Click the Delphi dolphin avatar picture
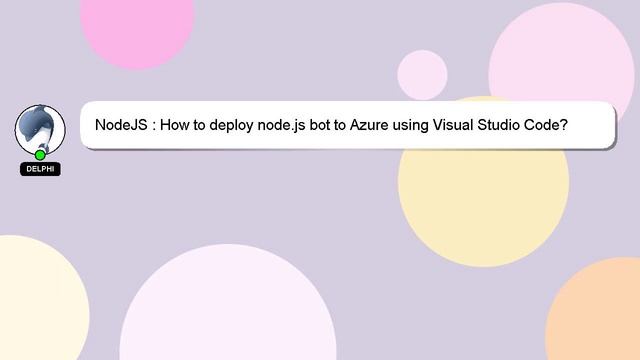This screenshot has width=640, height=360. (40, 130)
